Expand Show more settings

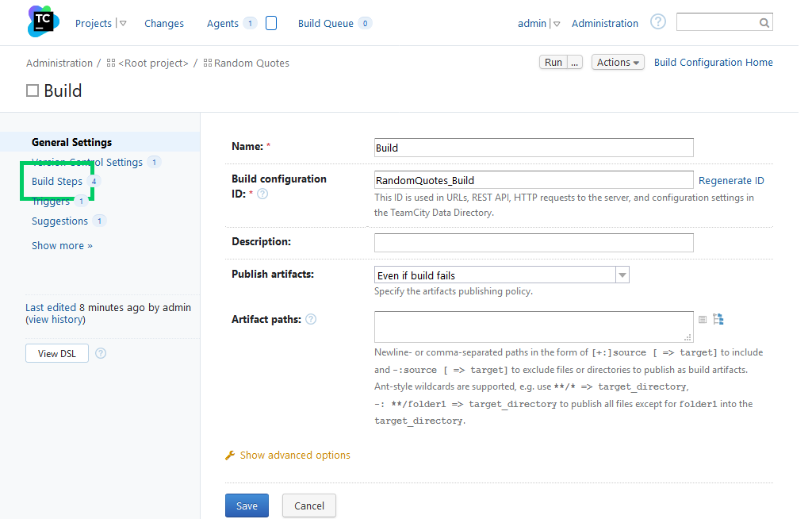click(x=62, y=246)
